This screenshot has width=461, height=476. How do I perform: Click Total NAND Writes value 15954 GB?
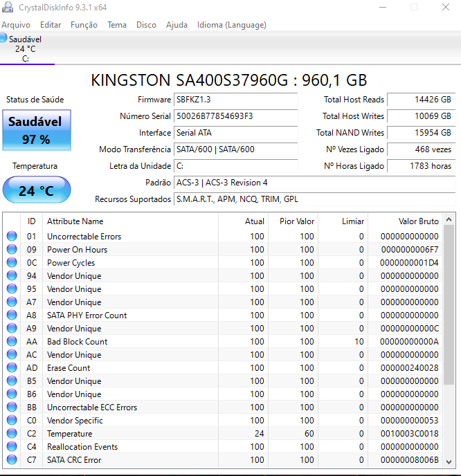tap(422, 133)
